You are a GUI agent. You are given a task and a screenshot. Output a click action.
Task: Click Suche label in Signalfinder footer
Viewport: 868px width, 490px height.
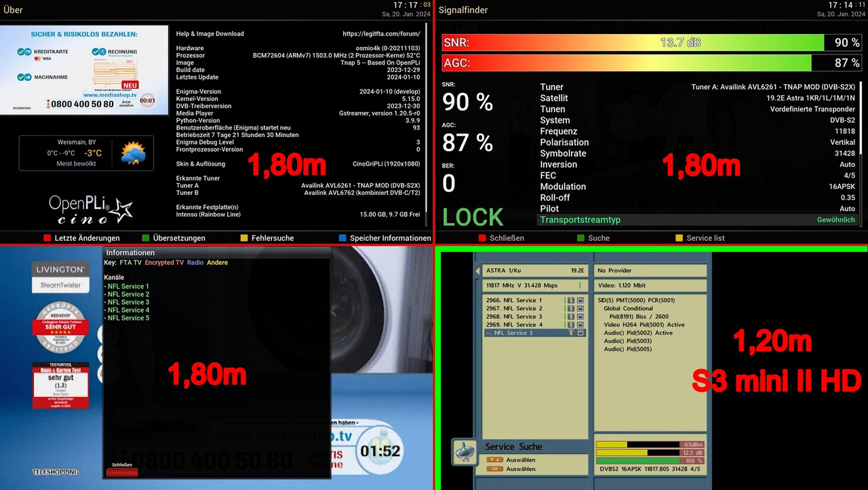pyautogui.click(x=599, y=238)
